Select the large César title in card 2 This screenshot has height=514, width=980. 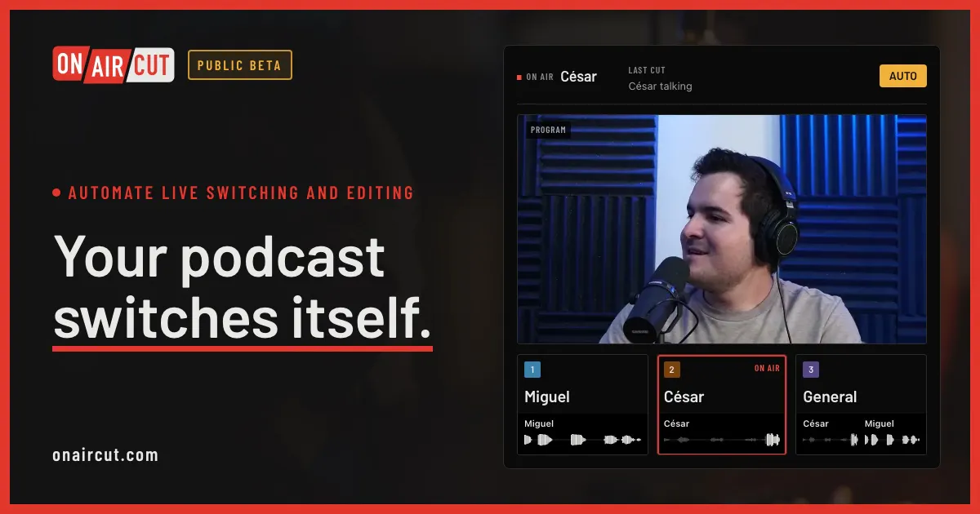click(x=684, y=397)
